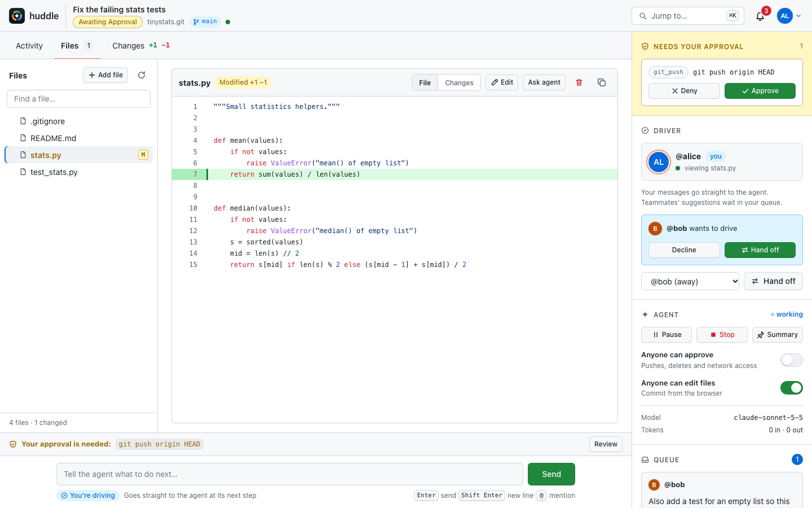
Task: Switch to File view
Action: coord(425,82)
